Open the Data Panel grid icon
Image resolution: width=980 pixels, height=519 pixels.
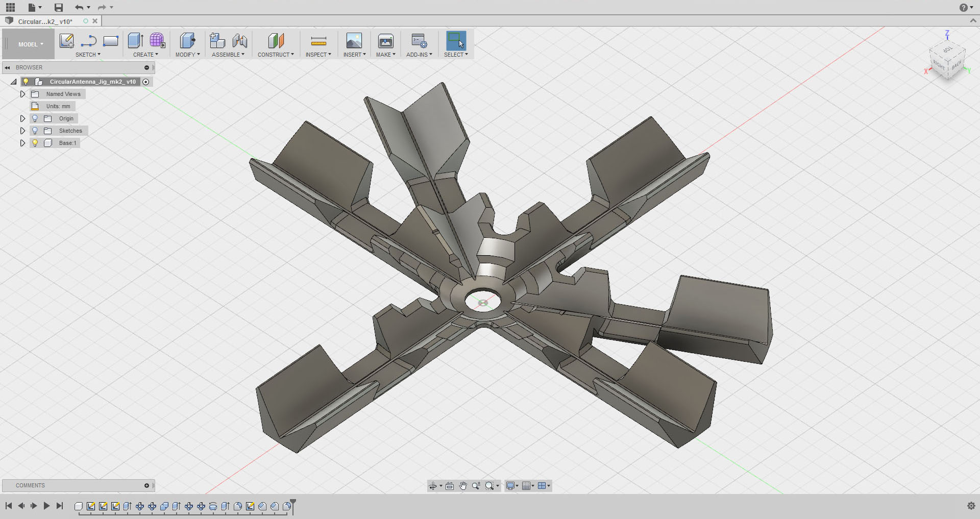[x=10, y=7]
